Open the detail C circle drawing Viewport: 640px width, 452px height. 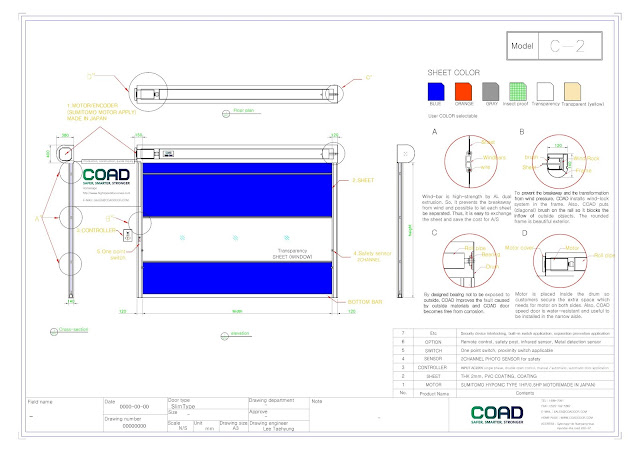pos(469,261)
